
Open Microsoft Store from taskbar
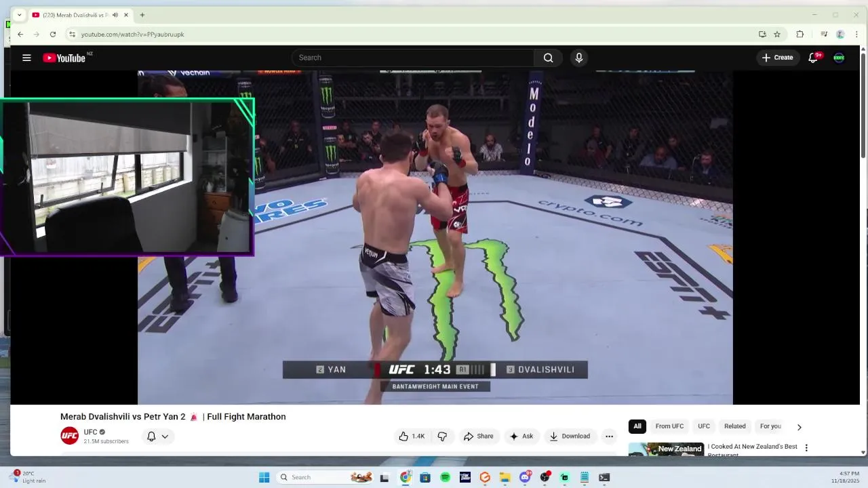(425, 477)
